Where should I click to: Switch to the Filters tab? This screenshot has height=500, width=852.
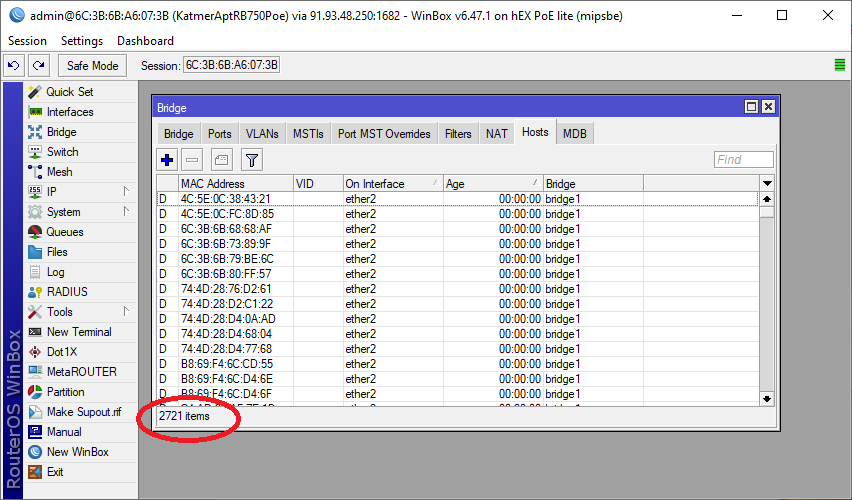click(458, 134)
